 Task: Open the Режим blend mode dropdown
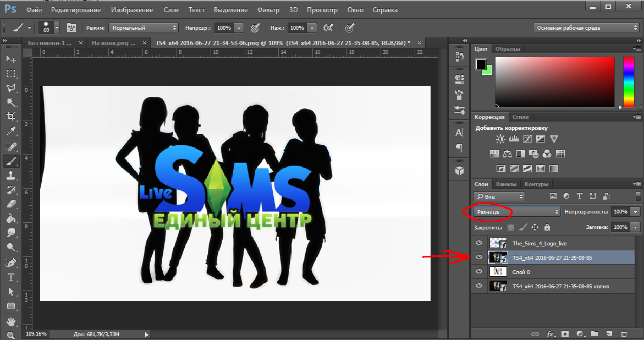[x=144, y=28]
